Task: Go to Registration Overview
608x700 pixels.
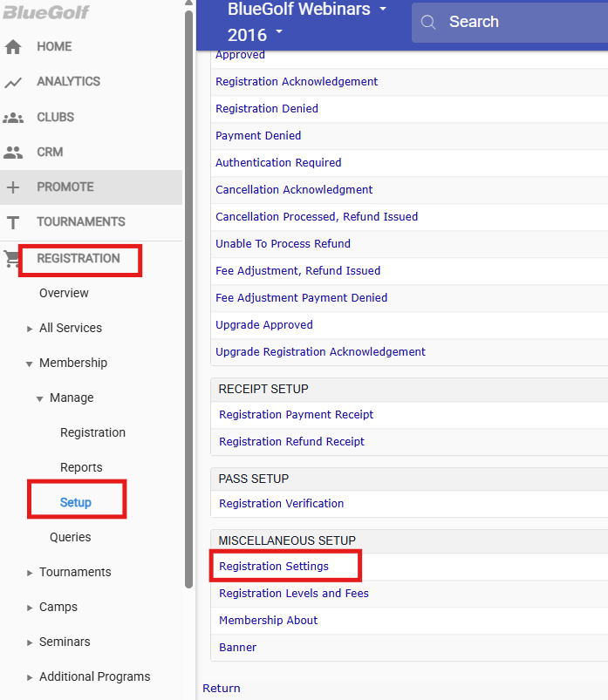Action: click(64, 293)
